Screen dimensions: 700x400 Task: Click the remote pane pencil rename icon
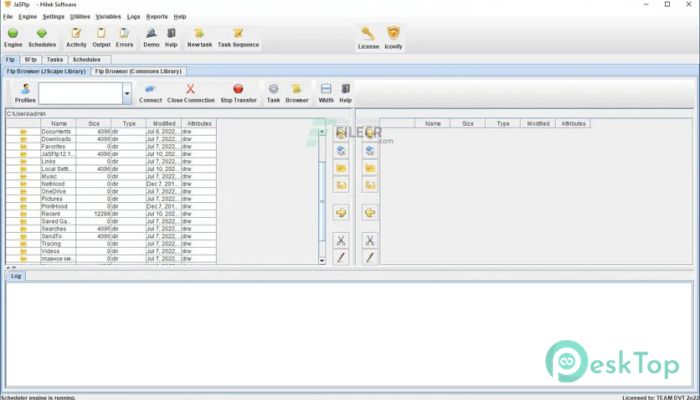click(x=370, y=258)
